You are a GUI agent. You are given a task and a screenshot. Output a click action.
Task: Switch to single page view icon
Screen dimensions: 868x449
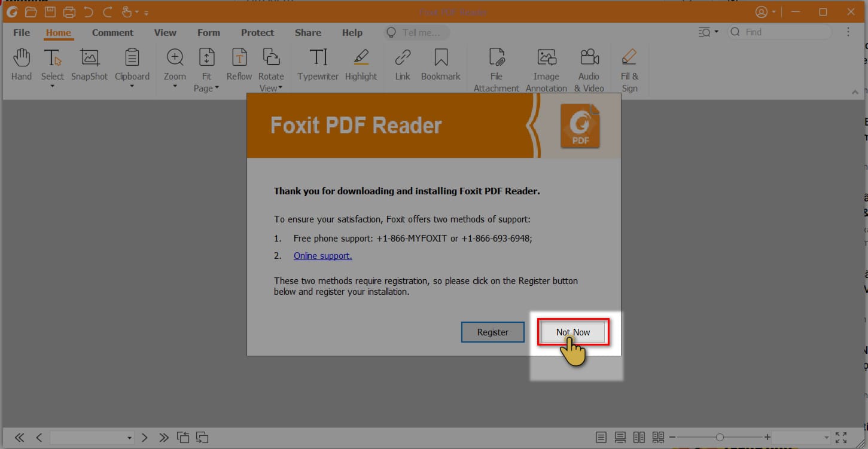pyautogui.click(x=602, y=438)
